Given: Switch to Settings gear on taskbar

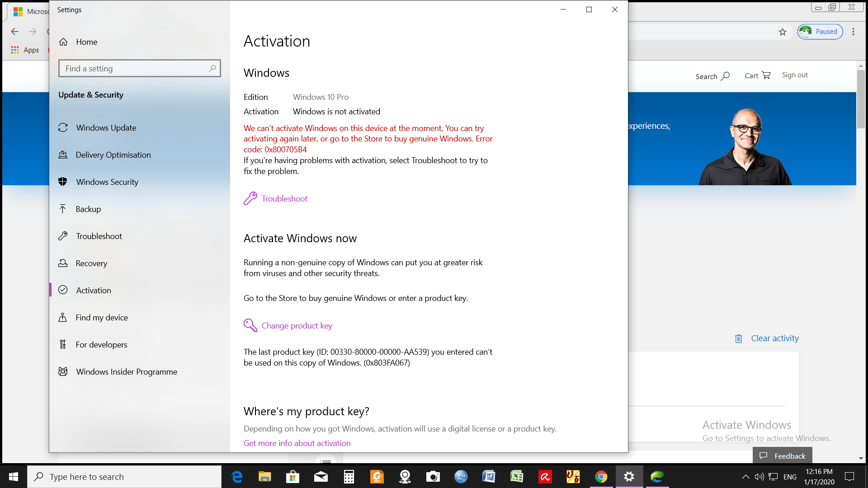Looking at the screenshot, I should (629, 477).
